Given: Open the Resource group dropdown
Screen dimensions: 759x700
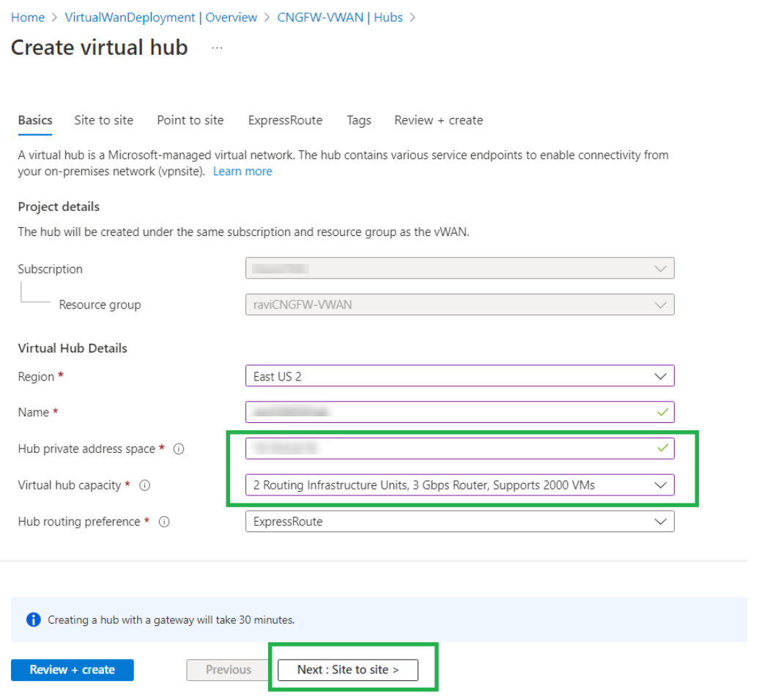Looking at the screenshot, I should click(x=459, y=304).
